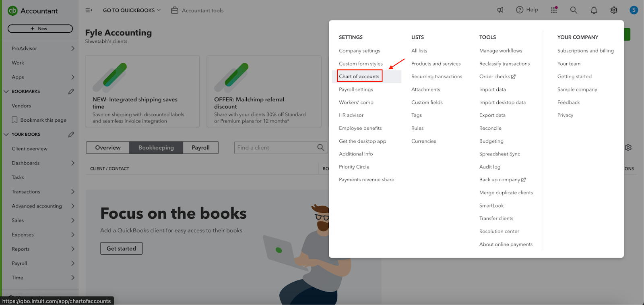Open Sample company
The image size is (644, 305).
pyautogui.click(x=577, y=89)
